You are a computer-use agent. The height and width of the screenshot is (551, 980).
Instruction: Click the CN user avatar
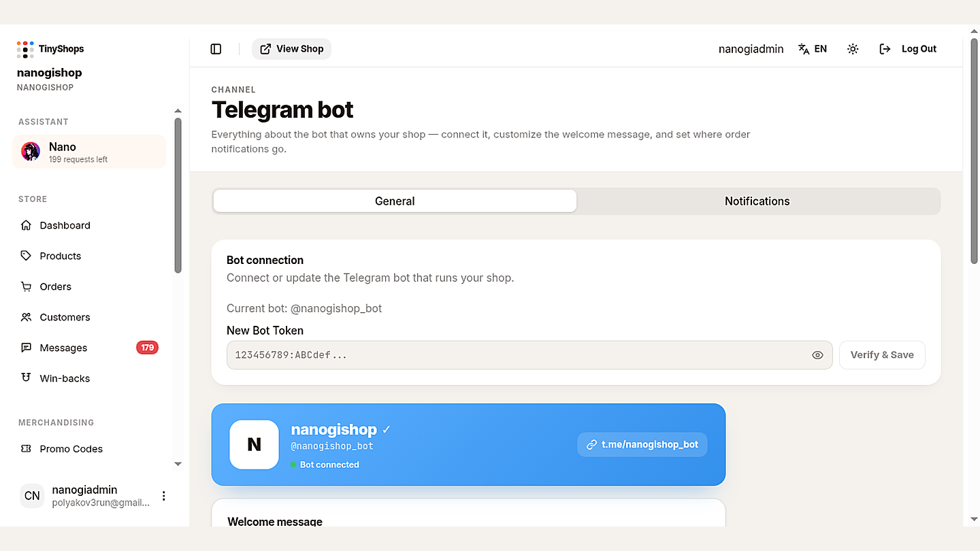[x=32, y=496]
